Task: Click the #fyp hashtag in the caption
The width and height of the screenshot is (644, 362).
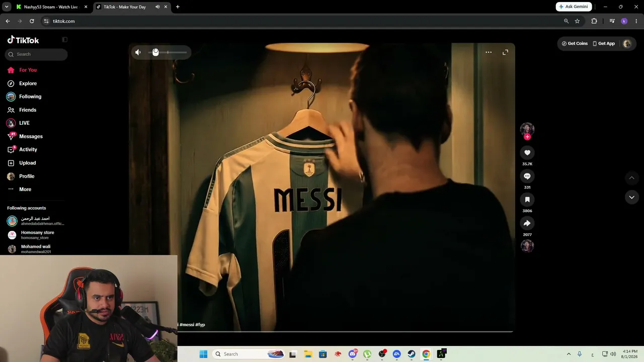Action: click(x=200, y=325)
